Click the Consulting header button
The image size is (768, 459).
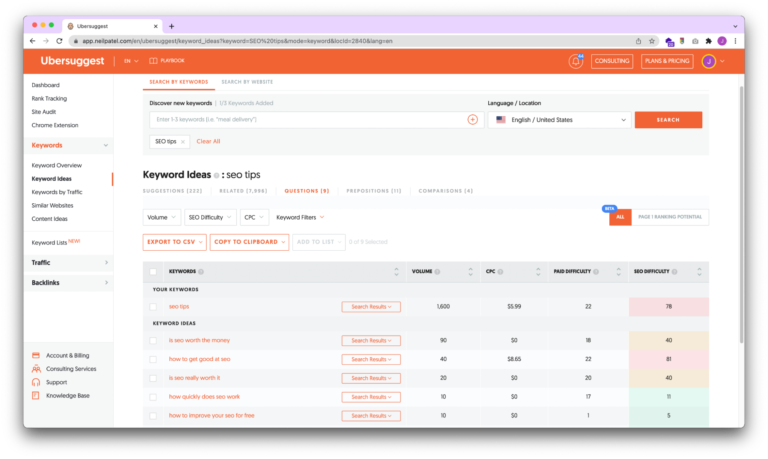pos(612,61)
